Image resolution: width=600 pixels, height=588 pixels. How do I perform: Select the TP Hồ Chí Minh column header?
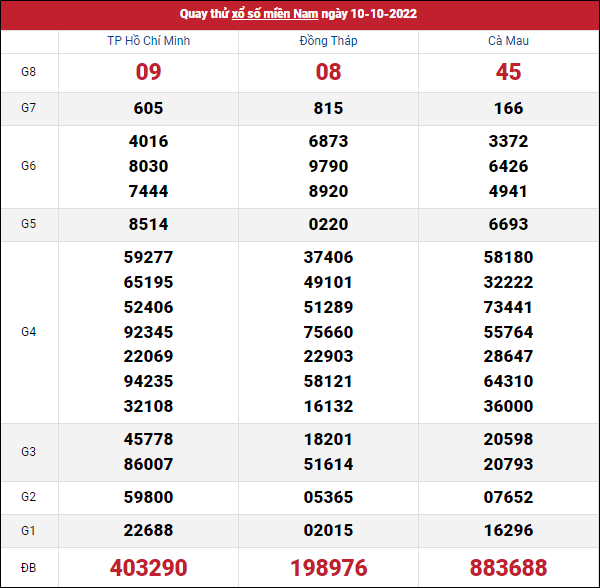(148, 41)
